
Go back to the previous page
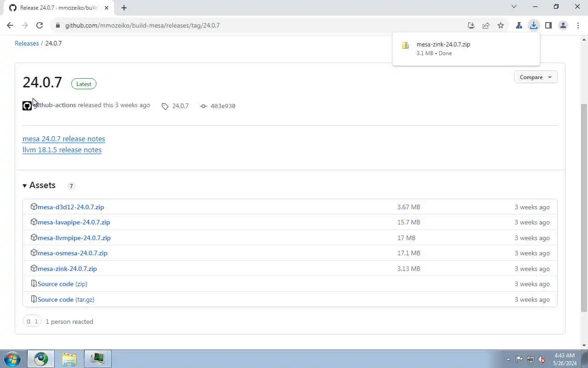click(10, 25)
